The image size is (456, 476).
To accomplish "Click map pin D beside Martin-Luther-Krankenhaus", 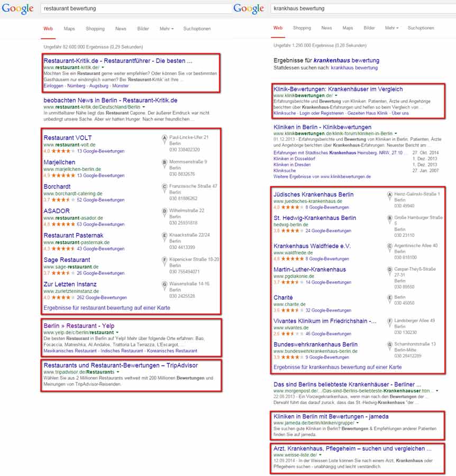I will tap(389, 271).
